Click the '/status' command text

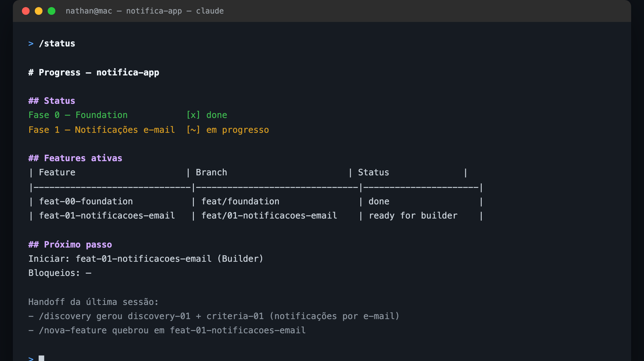[57, 44]
